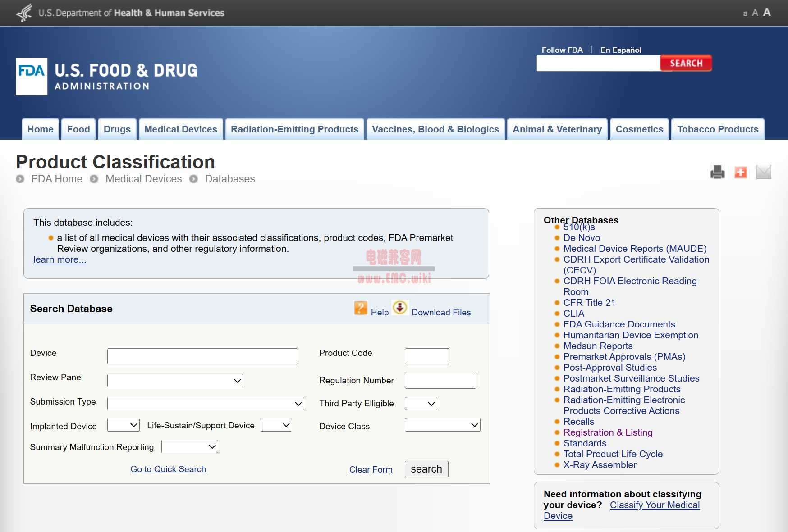The image size is (788, 532).
Task: Click the FDA Home breadcrumb
Action: tap(57, 179)
